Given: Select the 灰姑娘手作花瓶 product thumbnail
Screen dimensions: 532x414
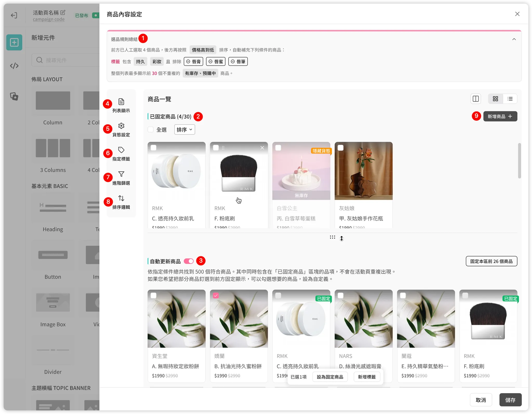Looking at the screenshot, I should pos(363,171).
